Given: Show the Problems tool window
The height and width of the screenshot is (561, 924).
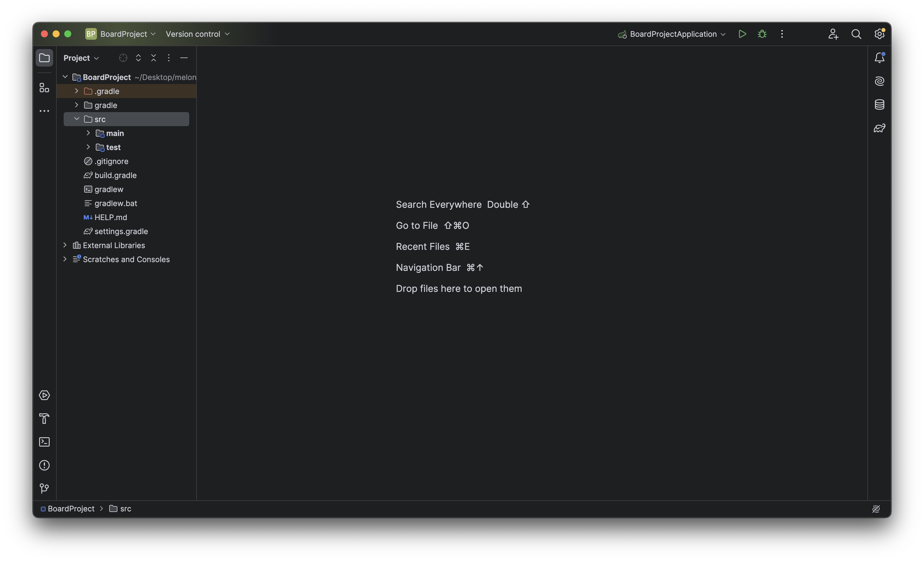Looking at the screenshot, I should tap(44, 465).
